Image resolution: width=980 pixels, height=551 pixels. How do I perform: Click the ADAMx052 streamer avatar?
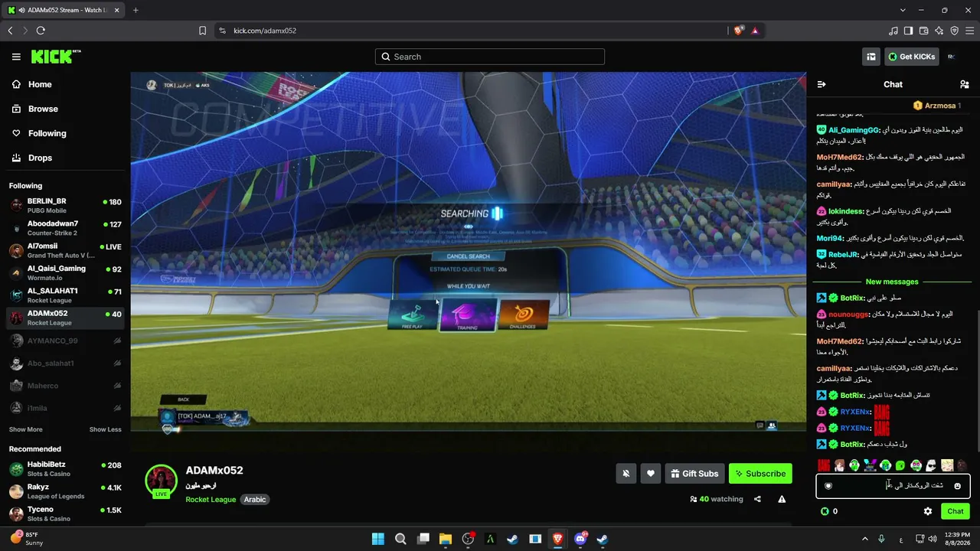coord(162,481)
